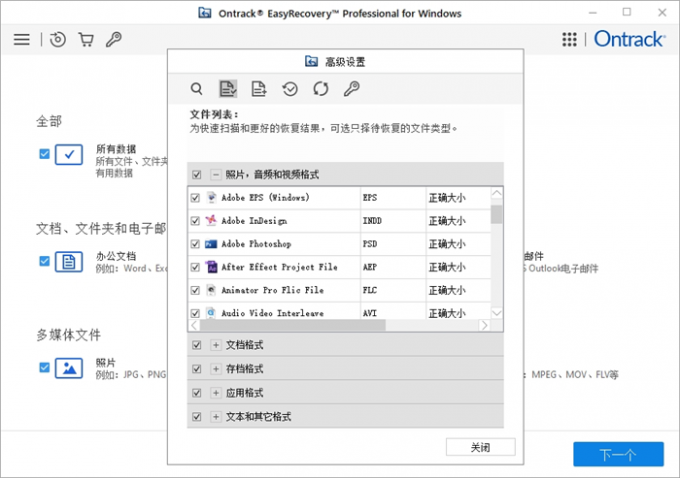Uncheck the Adobe EPS (Windows) checkbox
680x478 pixels.
tap(195, 198)
